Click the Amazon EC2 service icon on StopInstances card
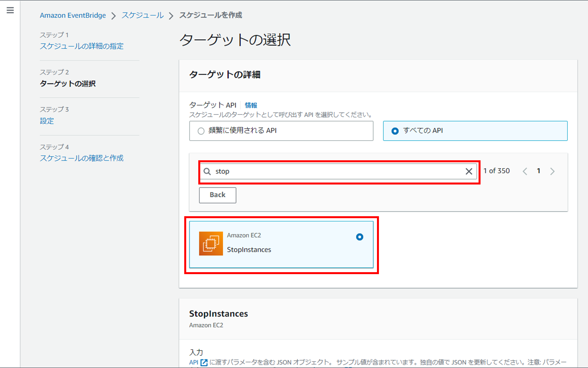 pyautogui.click(x=211, y=243)
